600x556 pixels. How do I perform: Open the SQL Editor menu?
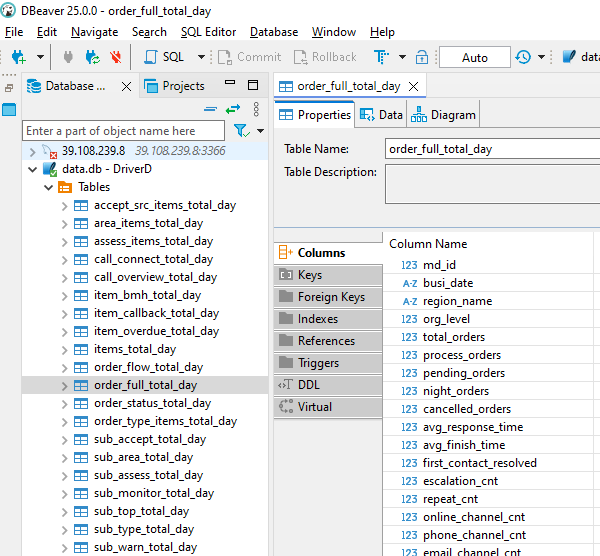click(208, 32)
